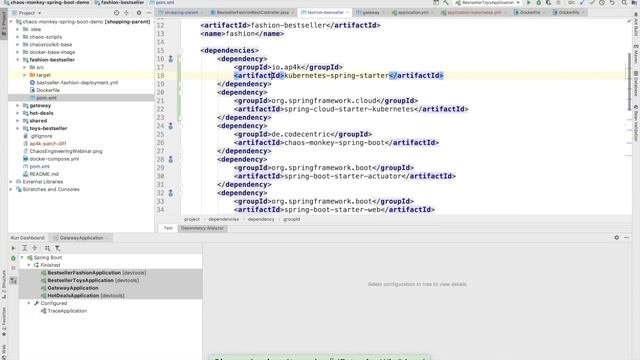Minimize the Run Dashboard panel
Screen dimensions: 640x360
coord(627,238)
